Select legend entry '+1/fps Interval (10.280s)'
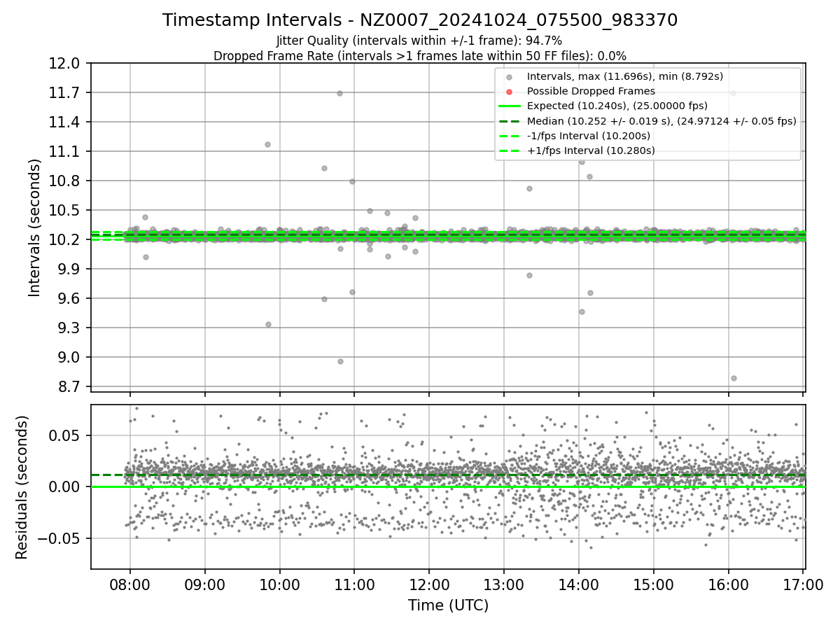The width and height of the screenshot is (840, 630). 590,150
